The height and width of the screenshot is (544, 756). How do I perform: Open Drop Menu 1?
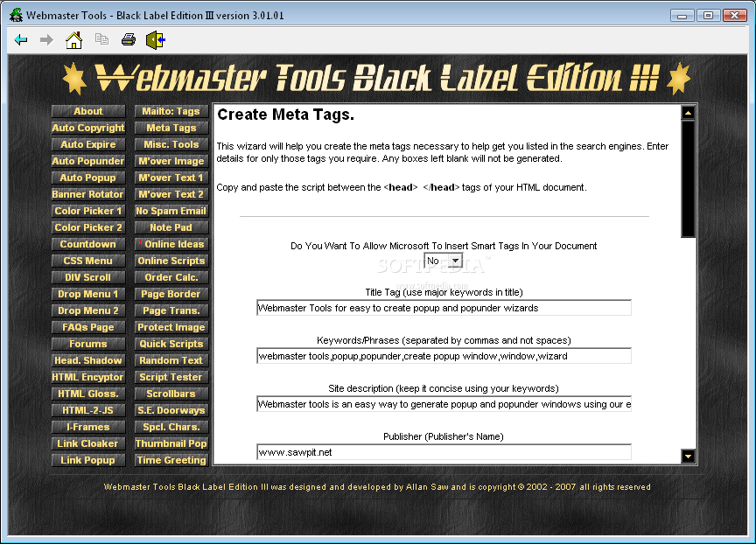click(x=88, y=294)
